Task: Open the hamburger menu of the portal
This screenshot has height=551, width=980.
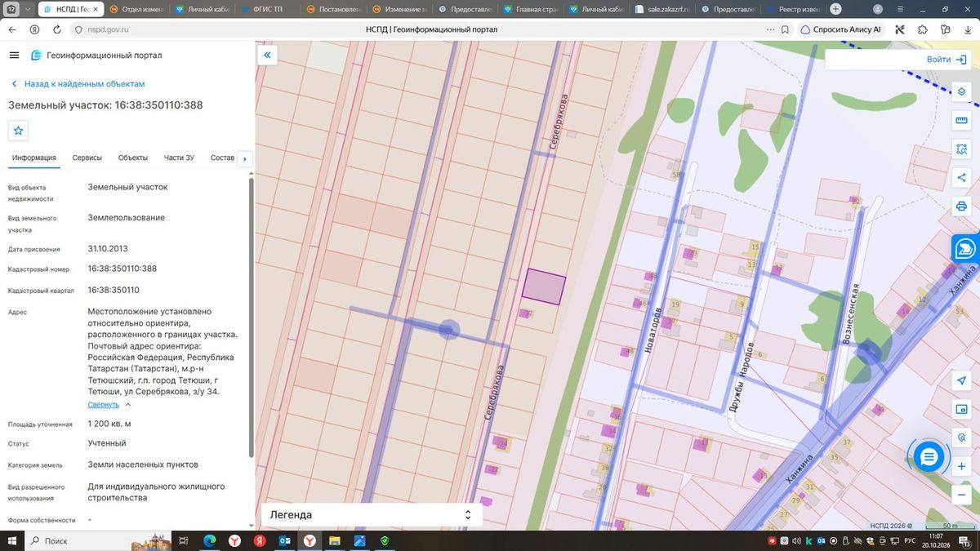Action: 14,55
